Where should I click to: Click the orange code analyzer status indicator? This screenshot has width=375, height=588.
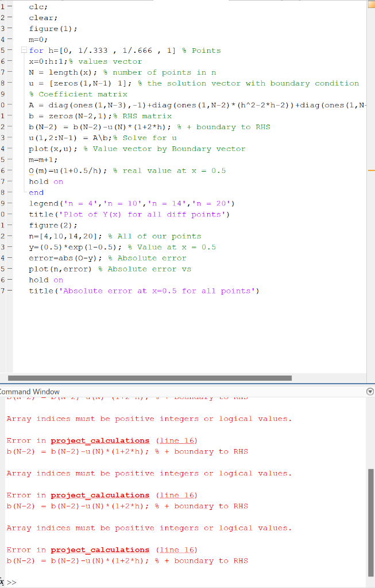point(371,5)
